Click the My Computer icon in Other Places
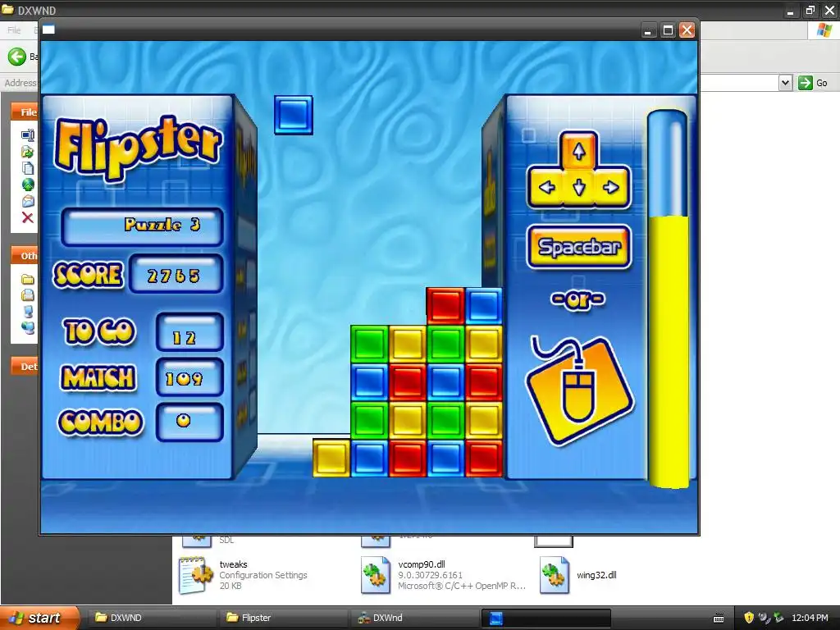 click(28, 311)
